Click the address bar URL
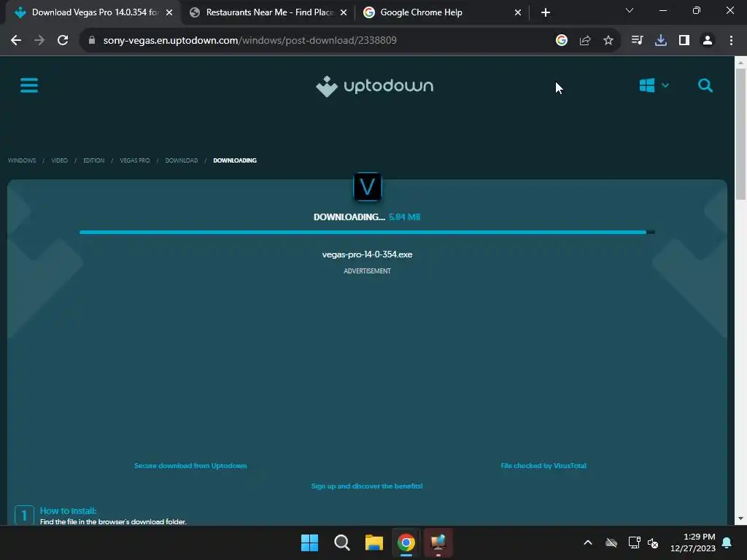The height and width of the screenshot is (560, 747). [x=249, y=40]
